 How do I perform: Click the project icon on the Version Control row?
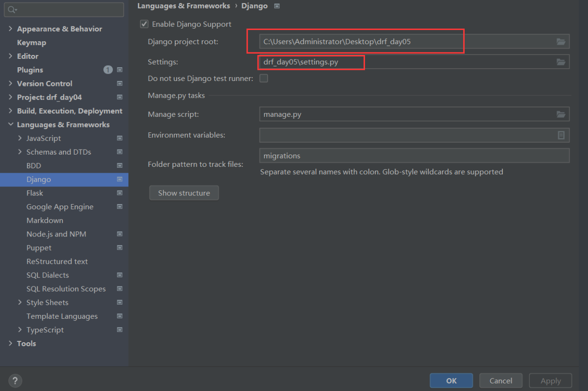tap(120, 84)
